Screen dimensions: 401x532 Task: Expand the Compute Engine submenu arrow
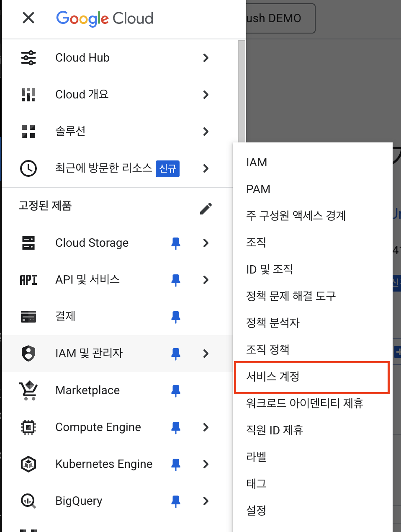coord(206,427)
